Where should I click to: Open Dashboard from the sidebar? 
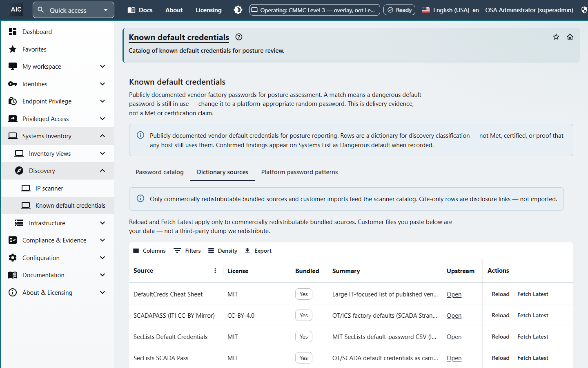tap(58, 31)
